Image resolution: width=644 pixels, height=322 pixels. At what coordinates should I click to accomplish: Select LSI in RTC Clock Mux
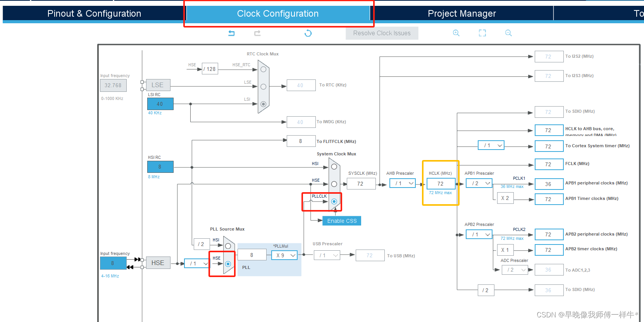point(263,104)
